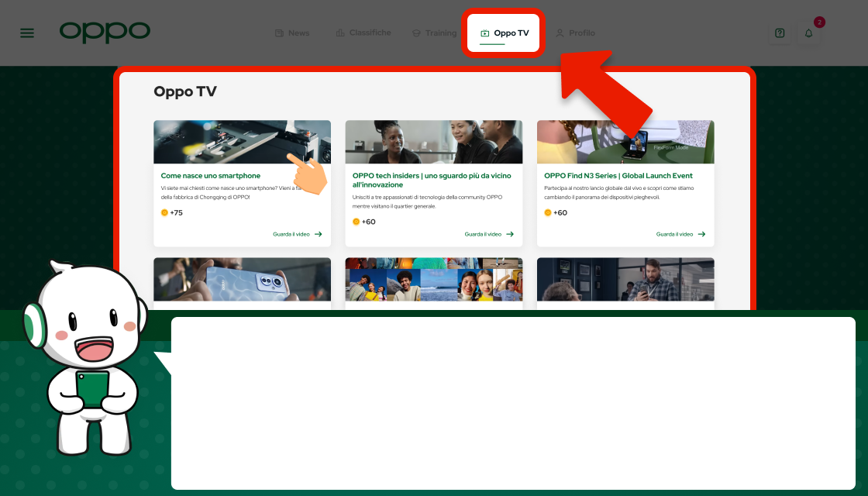This screenshot has width=868, height=496.
Task: Open OPPO tech insiders video thumbnail
Action: 433,142
